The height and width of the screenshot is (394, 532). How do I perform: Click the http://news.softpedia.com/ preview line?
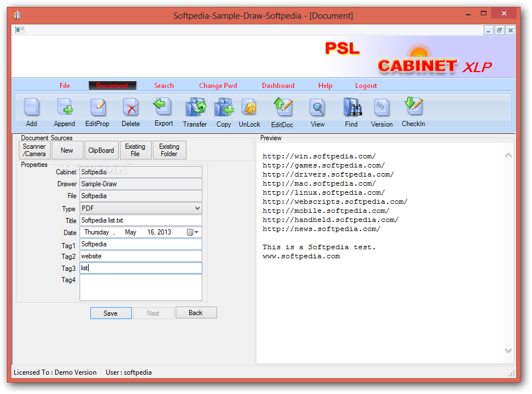pyautogui.click(x=321, y=229)
